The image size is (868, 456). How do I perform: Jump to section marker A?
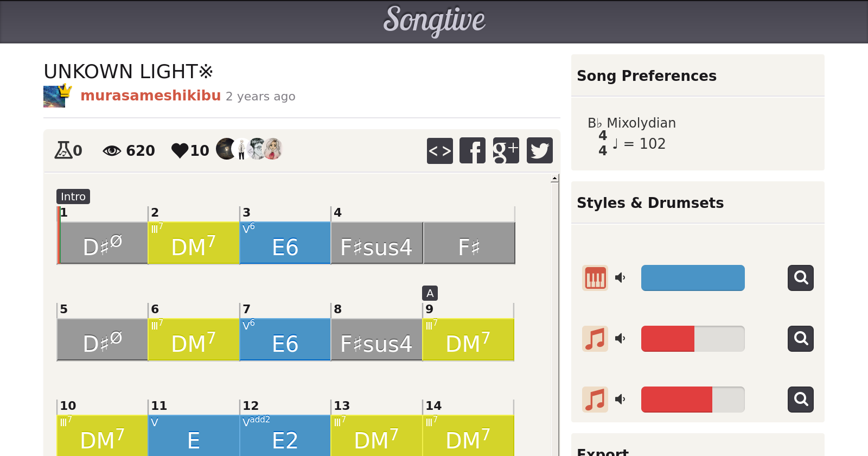(x=430, y=293)
